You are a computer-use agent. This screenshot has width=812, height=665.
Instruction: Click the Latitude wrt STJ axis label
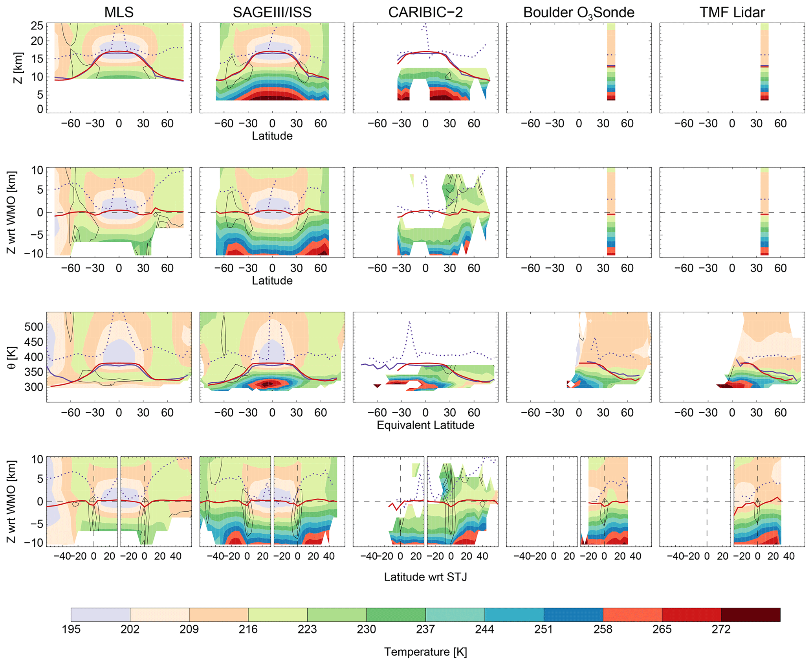pyautogui.click(x=425, y=577)
